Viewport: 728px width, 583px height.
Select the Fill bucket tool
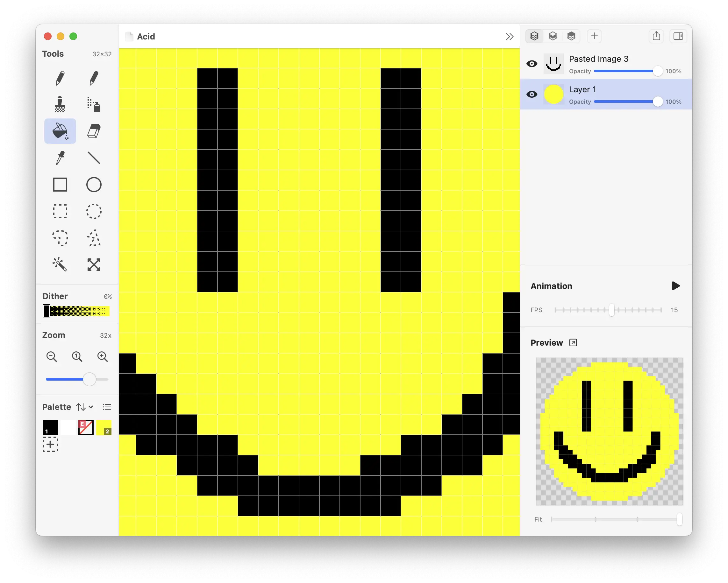click(x=60, y=131)
